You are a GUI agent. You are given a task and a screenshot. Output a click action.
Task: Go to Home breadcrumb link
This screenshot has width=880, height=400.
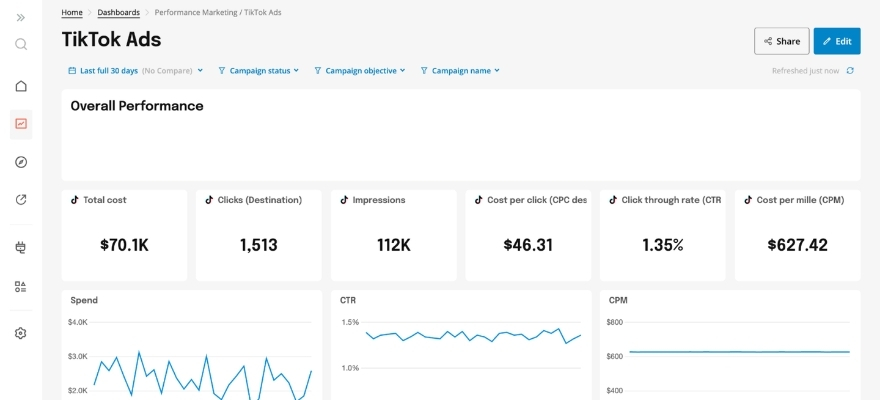72,12
